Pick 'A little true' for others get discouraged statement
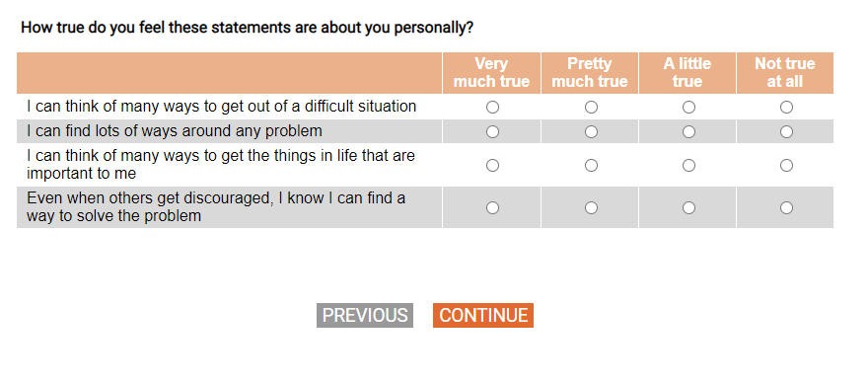 click(688, 207)
